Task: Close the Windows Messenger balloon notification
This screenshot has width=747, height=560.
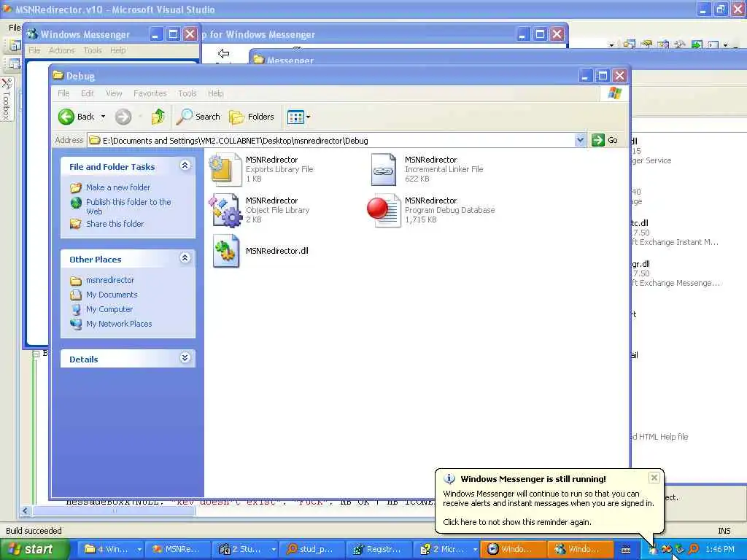Action: 654,478
